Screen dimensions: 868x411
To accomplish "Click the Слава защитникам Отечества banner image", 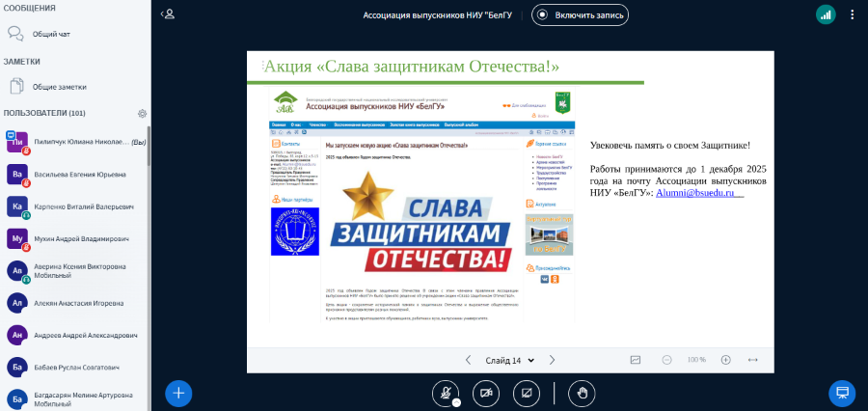I will (421, 222).
